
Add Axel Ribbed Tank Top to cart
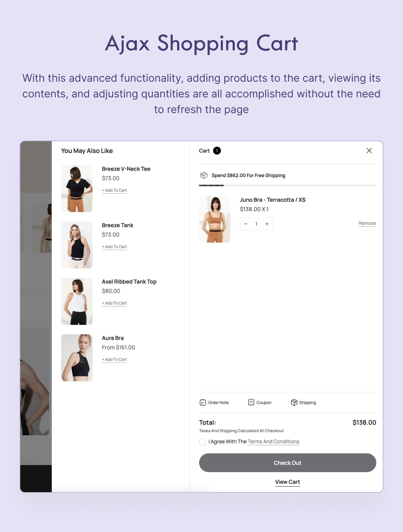pos(114,303)
